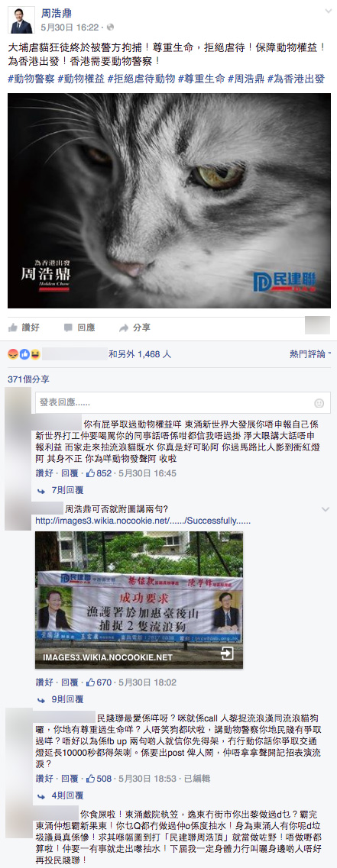Click 已編輯 on the third comment
Viewport: 337px width, 868px height.
click(196, 779)
